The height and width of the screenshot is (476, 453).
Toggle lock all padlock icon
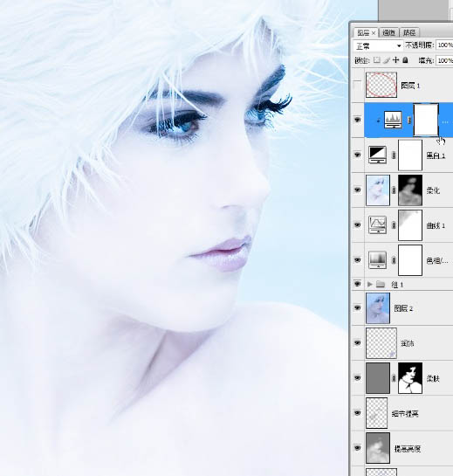pyautogui.click(x=405, y=60)
